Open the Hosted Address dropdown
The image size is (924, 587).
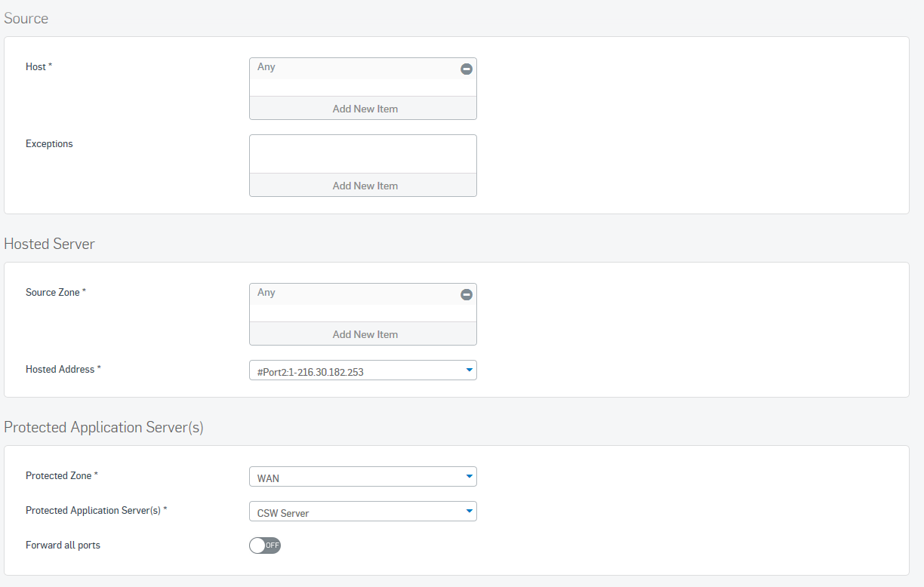tap(363, 370)
